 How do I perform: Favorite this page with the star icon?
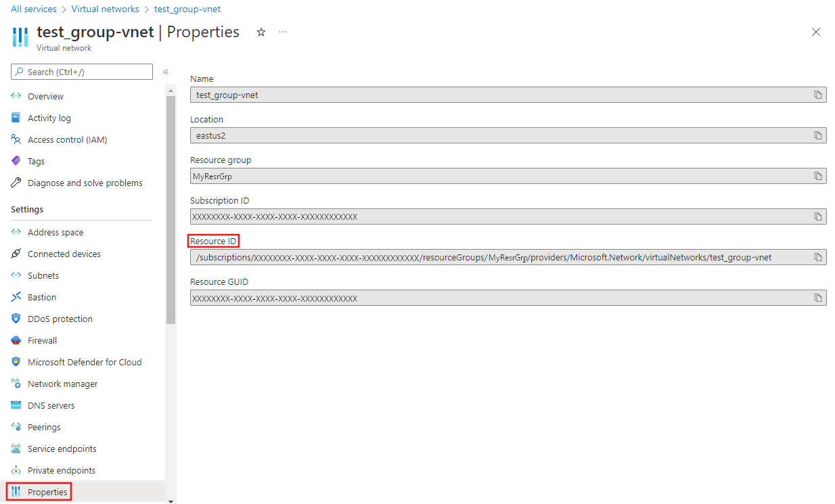tap(261, 32)
